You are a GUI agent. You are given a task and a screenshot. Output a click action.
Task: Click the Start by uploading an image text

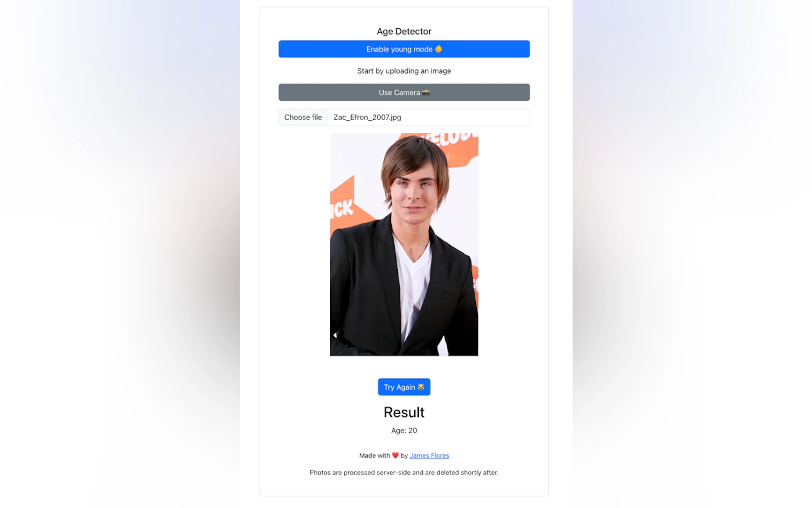(404, 71)
